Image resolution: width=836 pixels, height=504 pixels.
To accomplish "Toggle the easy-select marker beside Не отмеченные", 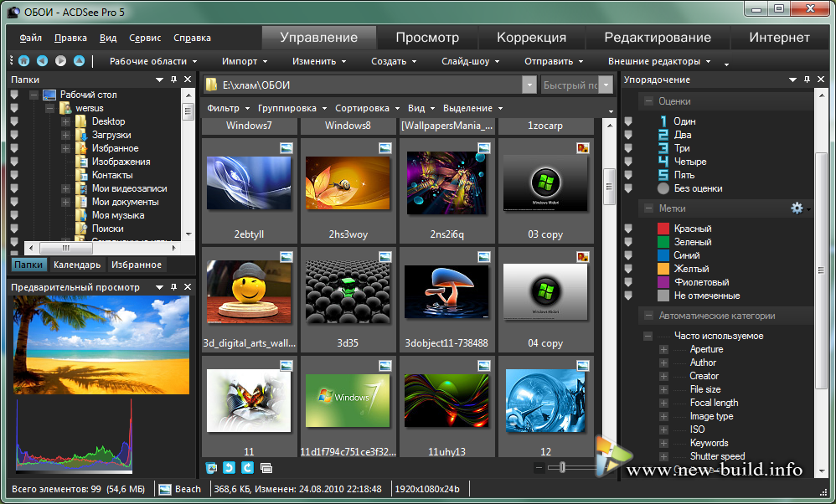I will [628, 296].
